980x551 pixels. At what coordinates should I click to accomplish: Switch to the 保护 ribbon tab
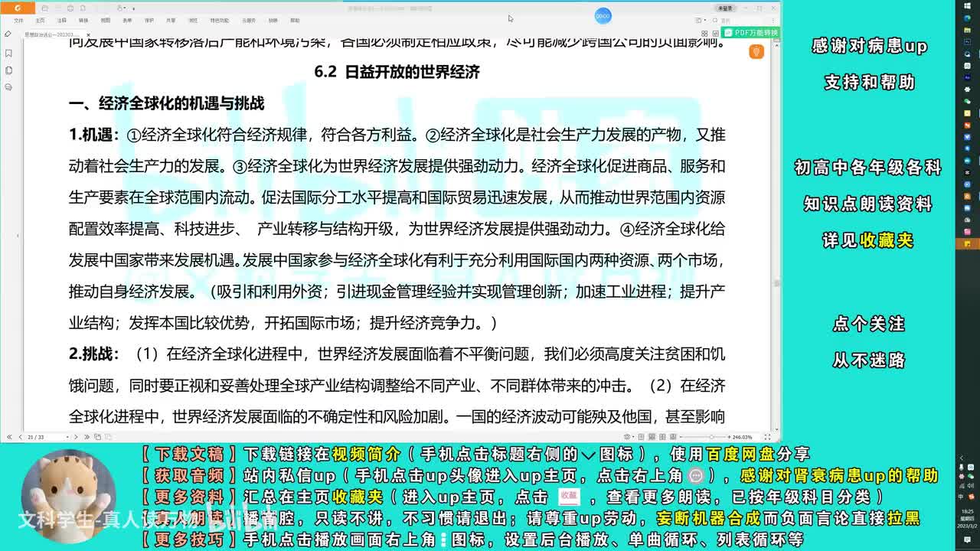click(x=149, y=21)
